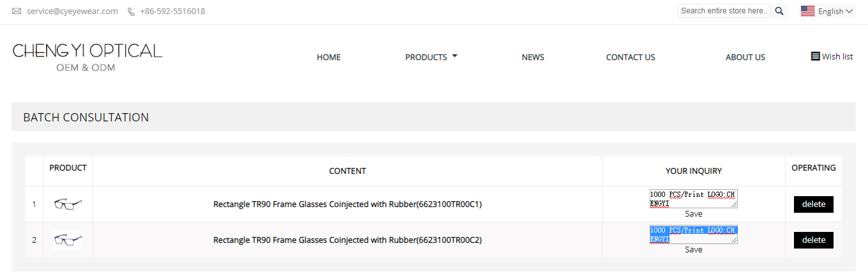
Task: Click the envelope email icon
Action: (x=17, y=11)
